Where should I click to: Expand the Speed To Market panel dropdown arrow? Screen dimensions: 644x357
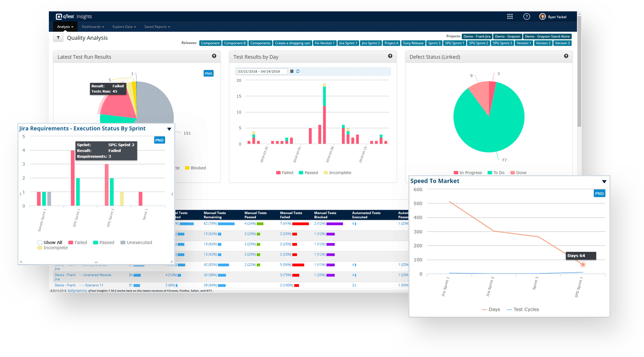click(x=604, y=182)
